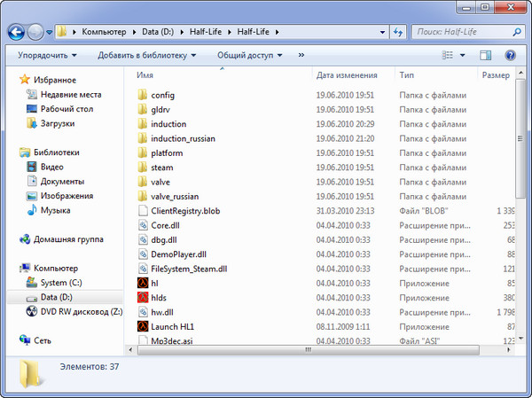Screen dimensions: 532x398
Task: Select the hw.dll file icon
Action: (x=143, y=312)
